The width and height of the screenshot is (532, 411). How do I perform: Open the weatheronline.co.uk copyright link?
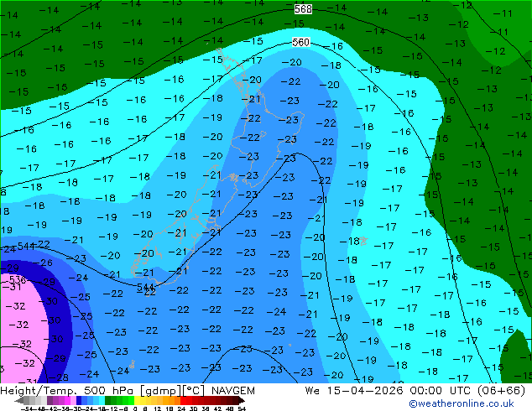(461, 403)
